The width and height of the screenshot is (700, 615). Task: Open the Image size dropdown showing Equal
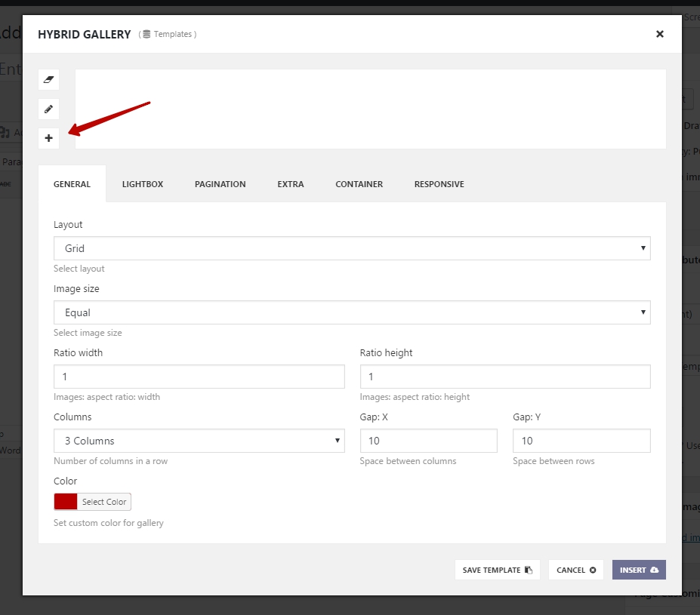[352, 312]
